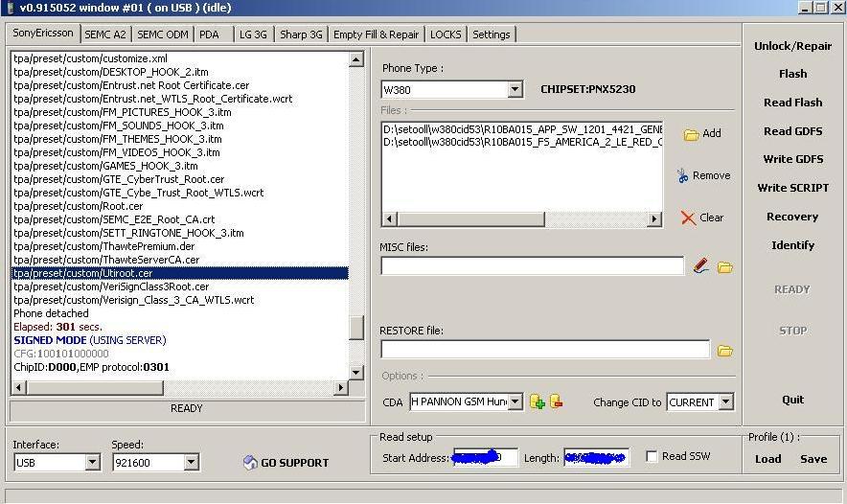Click Files list scroll left arrow
Image resolution: width=847 pixels, height=504 pixels.
(x=389, y=218)
